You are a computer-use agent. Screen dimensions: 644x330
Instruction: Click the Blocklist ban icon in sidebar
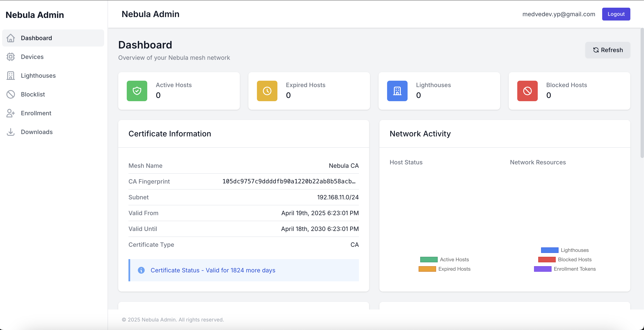pos(10,94)
